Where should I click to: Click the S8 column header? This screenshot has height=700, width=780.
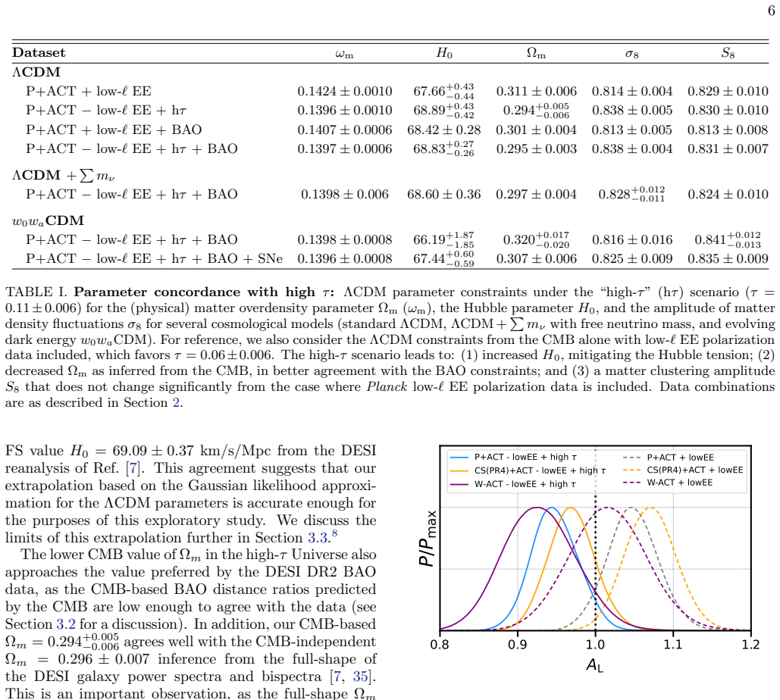(x=728, y=53)
